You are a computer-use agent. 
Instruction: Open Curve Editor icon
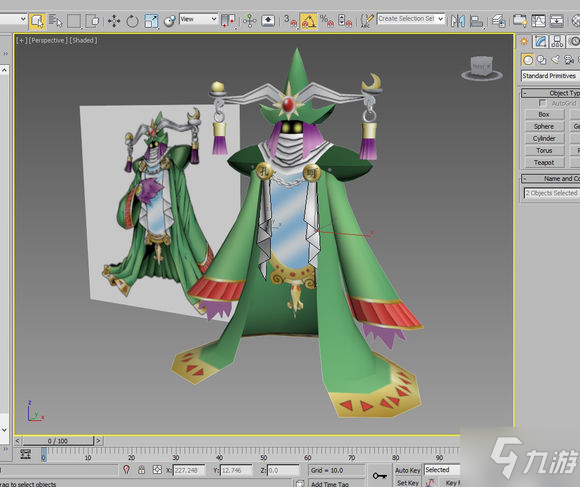click(538, 21)
